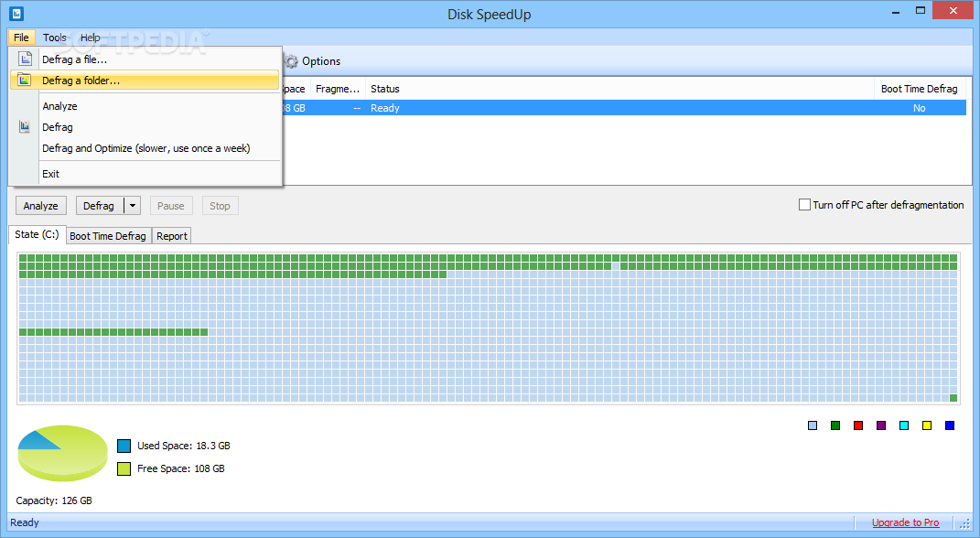The height and width of the screenshot is (538, 980).
Task: Click the Boot Time Defrag column header
Action: (x=920, y=89)
